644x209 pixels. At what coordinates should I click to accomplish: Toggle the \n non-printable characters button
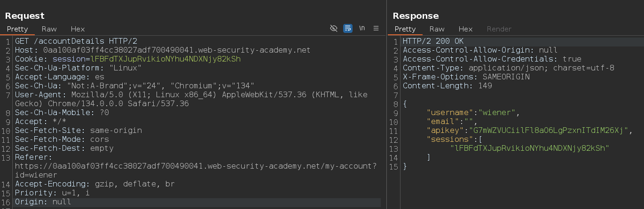pyautogui.click(x=362, y=29)
